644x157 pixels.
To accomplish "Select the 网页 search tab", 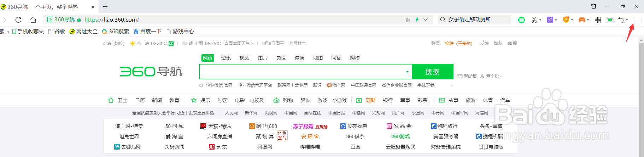I will click(208, 58).
